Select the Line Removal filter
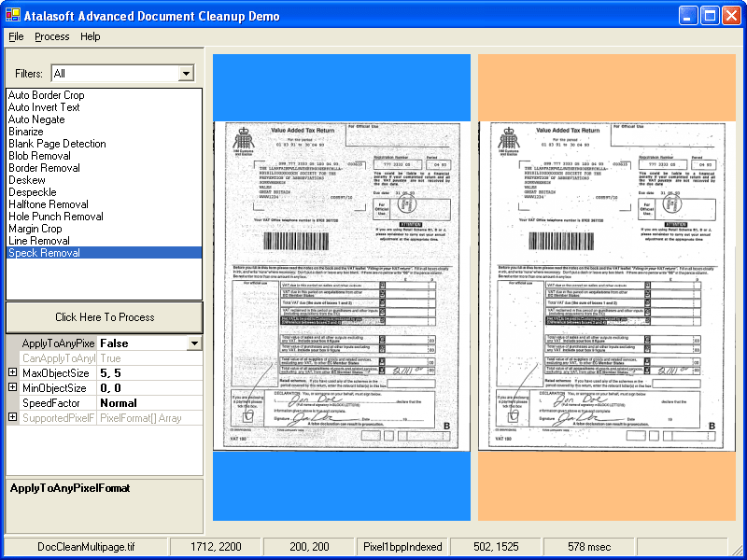 [39, 241]
